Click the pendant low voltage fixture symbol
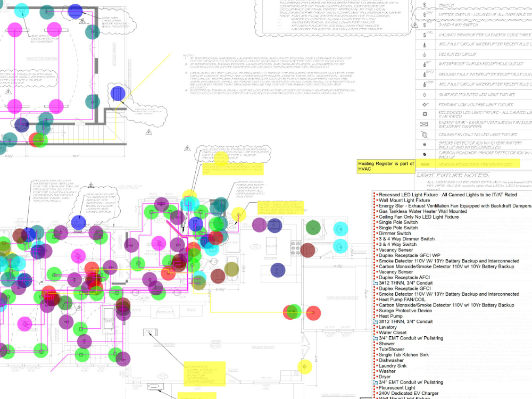This screenshot has height=399, width=532. coord(426,105)
